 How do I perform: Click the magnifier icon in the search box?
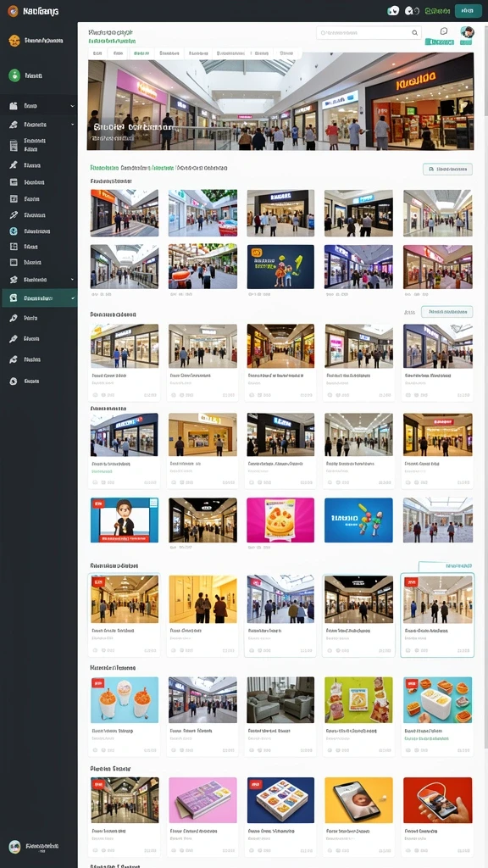pos(414,33)
